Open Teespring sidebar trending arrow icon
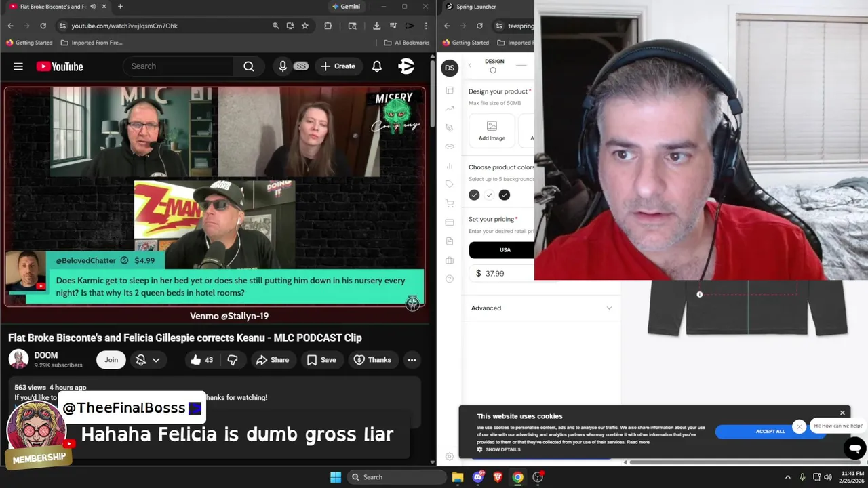The image size is (868, 488). pyautogui.click(x=449, y=108)
